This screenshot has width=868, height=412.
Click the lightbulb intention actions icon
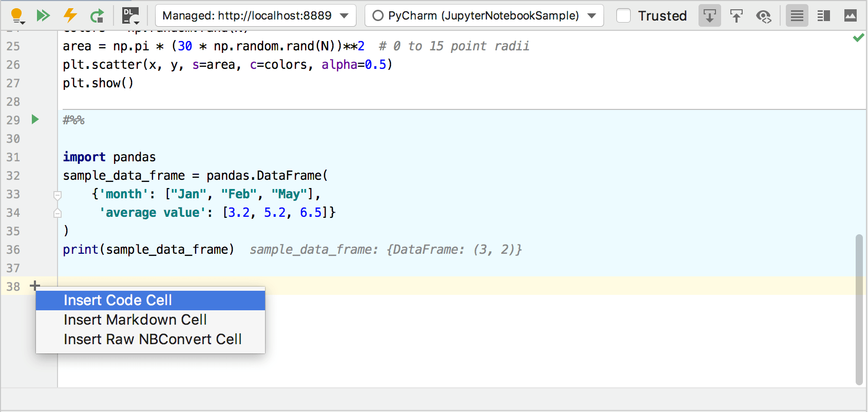point(17,16)
